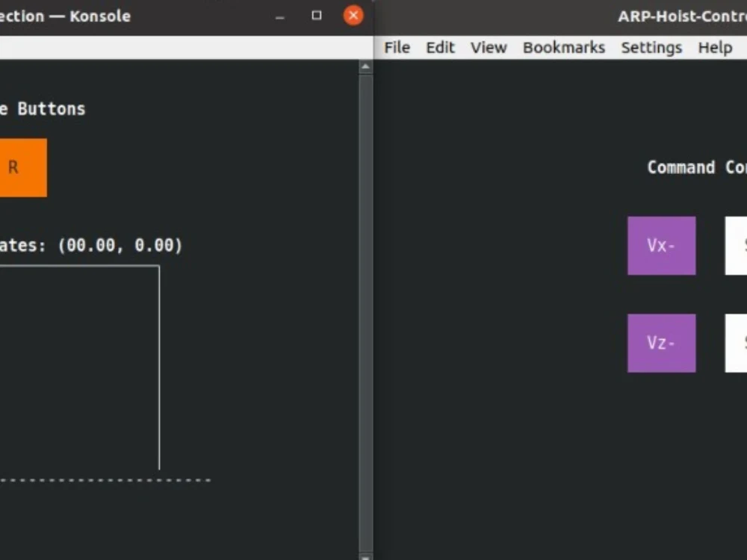747x560 pixels.
Task: Open the View menu
Action: click(488, 47)
